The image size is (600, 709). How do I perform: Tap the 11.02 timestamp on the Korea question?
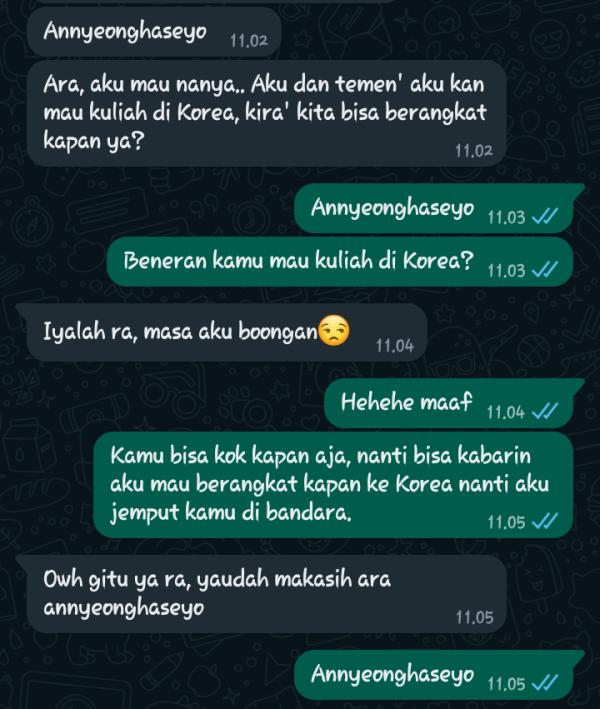click(474, 151)
